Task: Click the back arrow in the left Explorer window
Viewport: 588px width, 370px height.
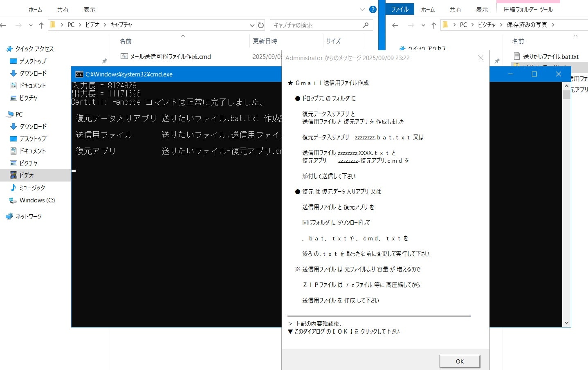Action: click(x=3, y=25)
